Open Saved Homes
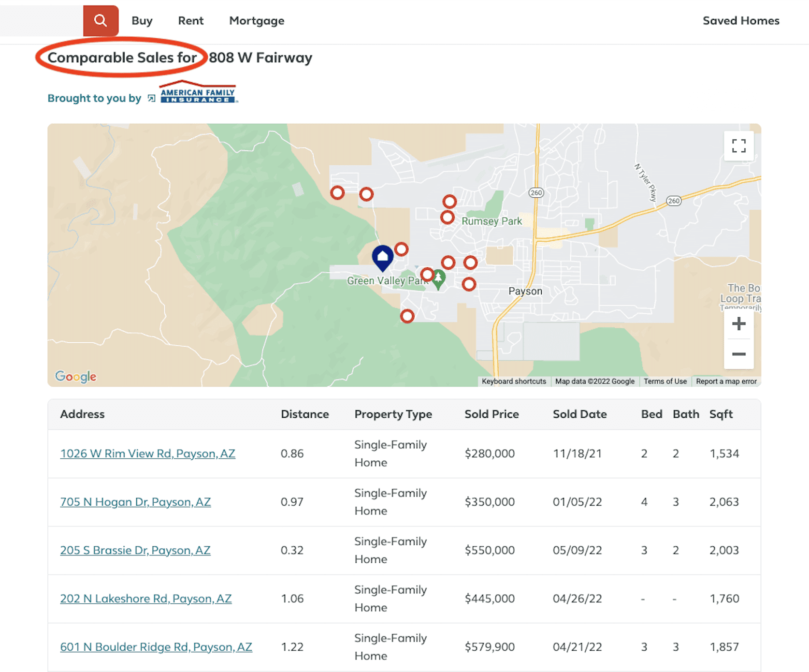 [740, 21]
